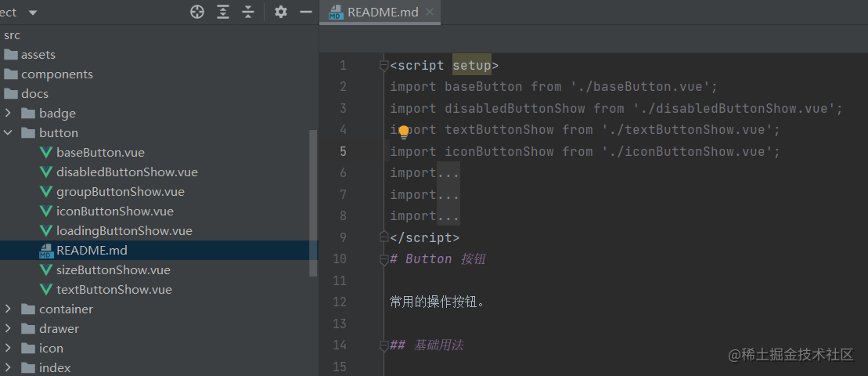Expand the container folder

8,309
